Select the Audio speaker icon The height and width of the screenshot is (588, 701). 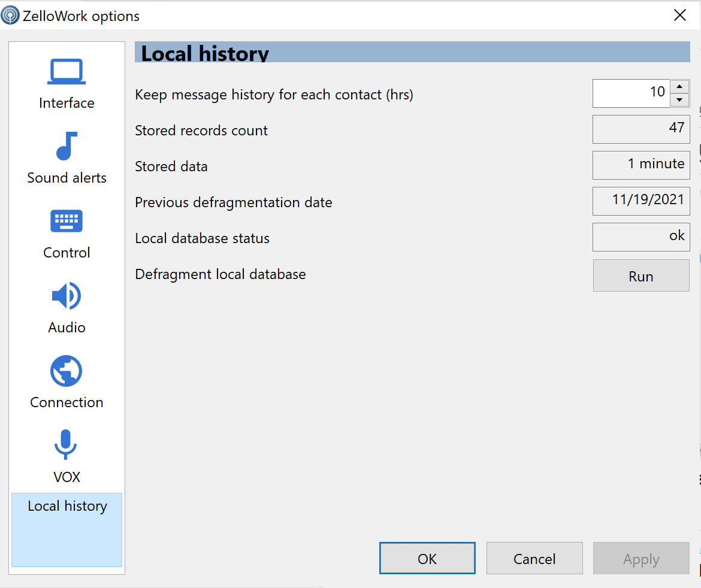[x=66, y=296]
